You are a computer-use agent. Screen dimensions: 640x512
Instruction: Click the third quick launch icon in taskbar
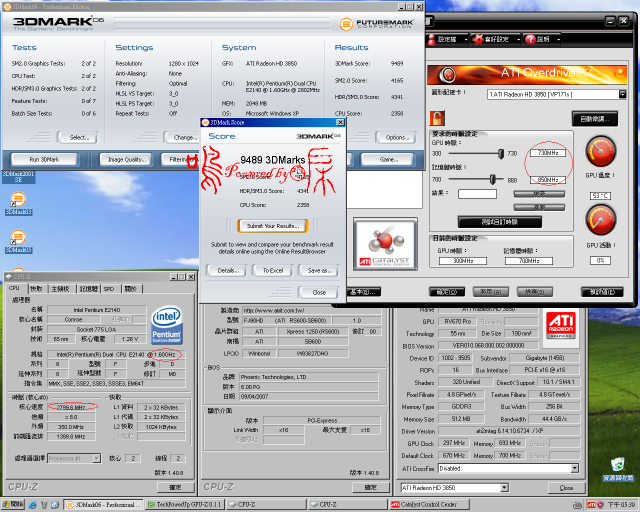pyautogui.click(x=55, y=505)
